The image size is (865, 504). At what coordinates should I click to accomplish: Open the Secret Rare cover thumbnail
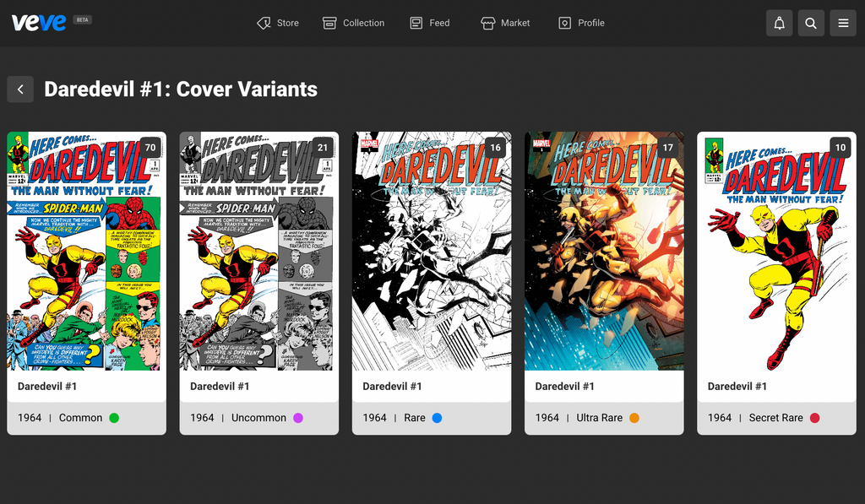(x=777, y=251)
